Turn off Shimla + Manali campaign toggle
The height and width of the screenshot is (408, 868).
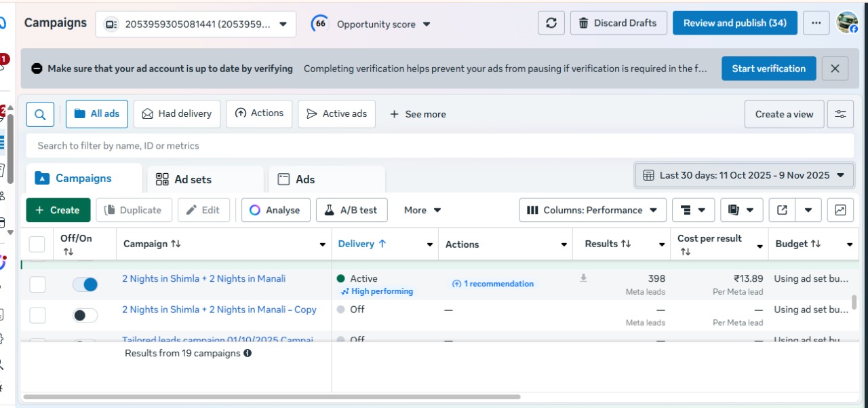click(85, 284)
